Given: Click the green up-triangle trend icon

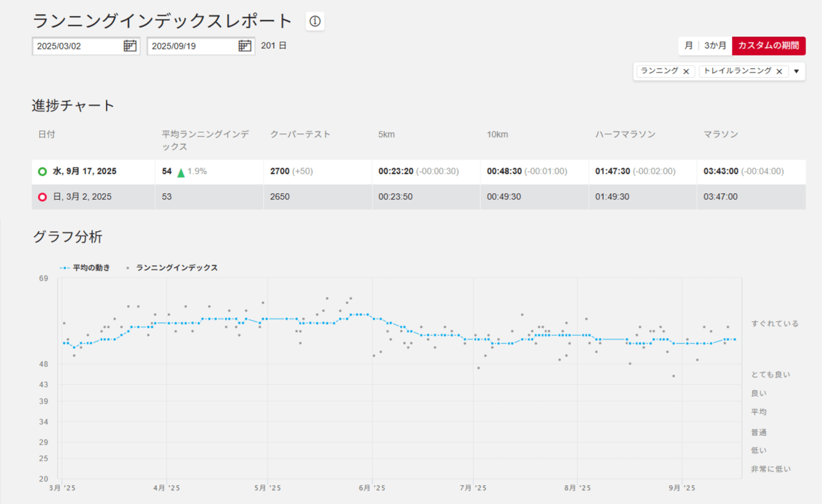Looking at the screenshot, I should click(181, 172).
